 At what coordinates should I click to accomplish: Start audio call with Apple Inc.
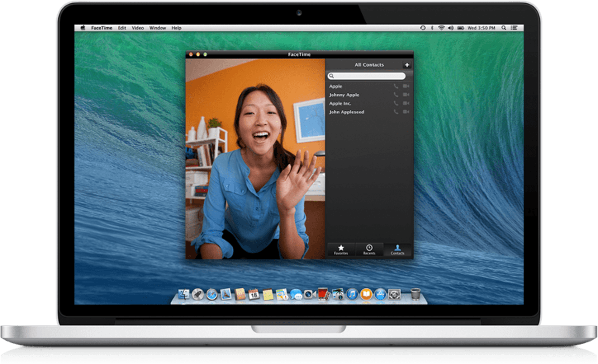tap(396, 103)
